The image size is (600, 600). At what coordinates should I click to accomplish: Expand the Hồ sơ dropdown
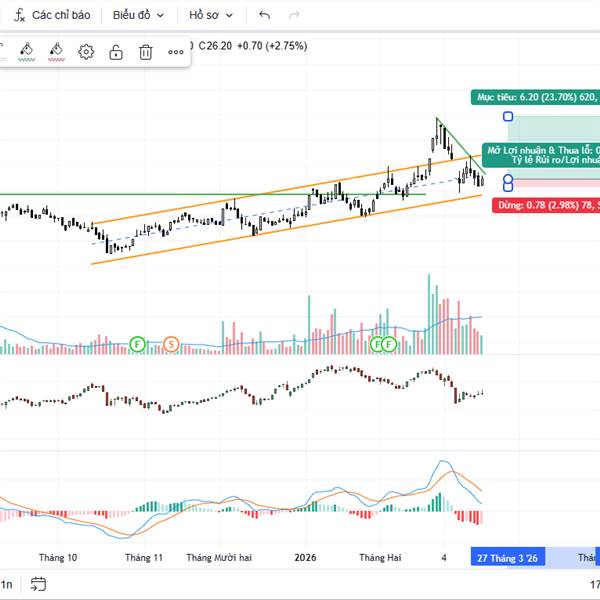click(211, 15)
